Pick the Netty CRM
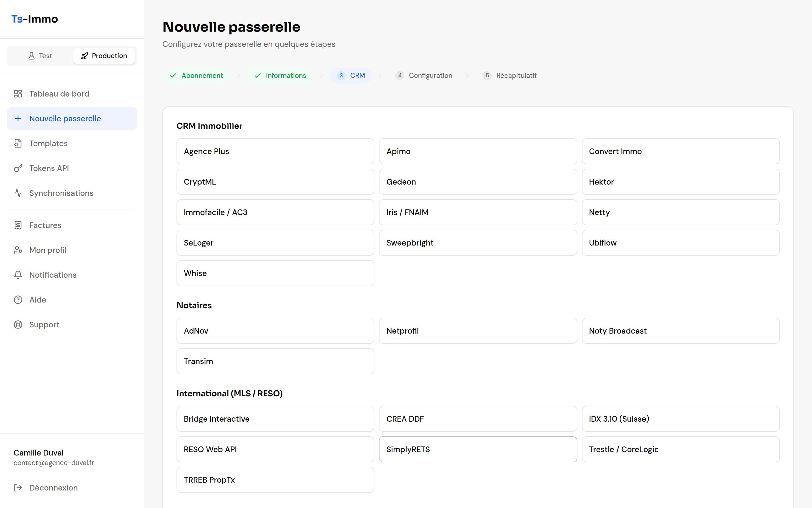Image resolution: width=812 pixels, height=508 pixels. [x=680, y=212]
